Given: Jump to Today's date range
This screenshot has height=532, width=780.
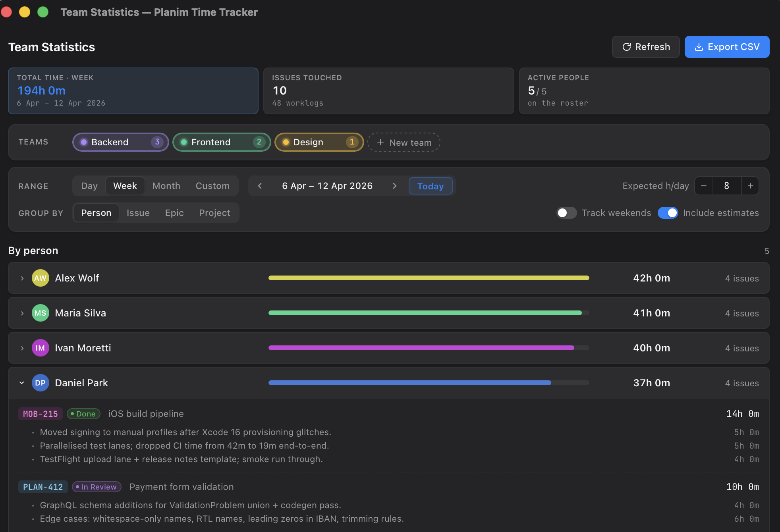Looking at the screenshot, I should coord(430,186).
